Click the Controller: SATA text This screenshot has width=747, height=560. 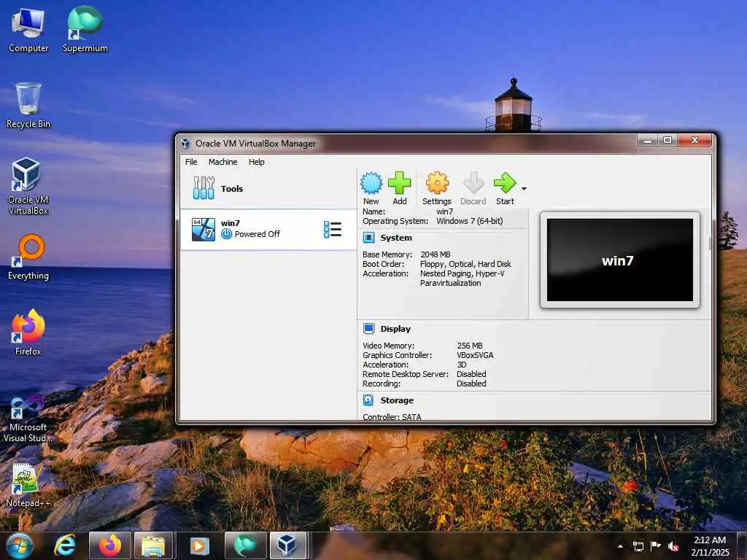392,417
